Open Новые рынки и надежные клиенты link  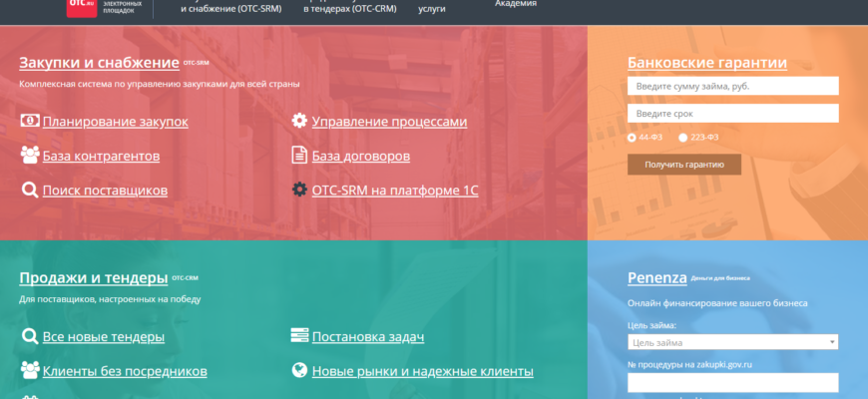[422, 371]
